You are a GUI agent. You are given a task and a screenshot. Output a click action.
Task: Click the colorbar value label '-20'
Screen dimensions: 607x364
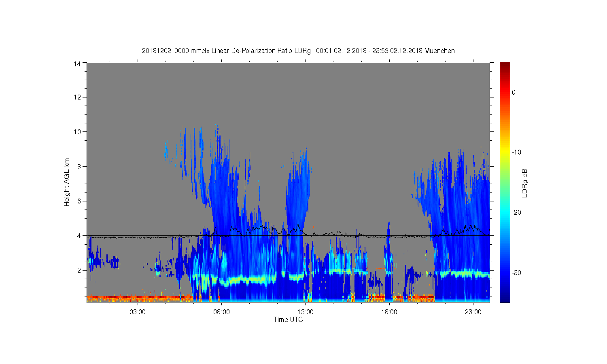[x=516, y=213]
